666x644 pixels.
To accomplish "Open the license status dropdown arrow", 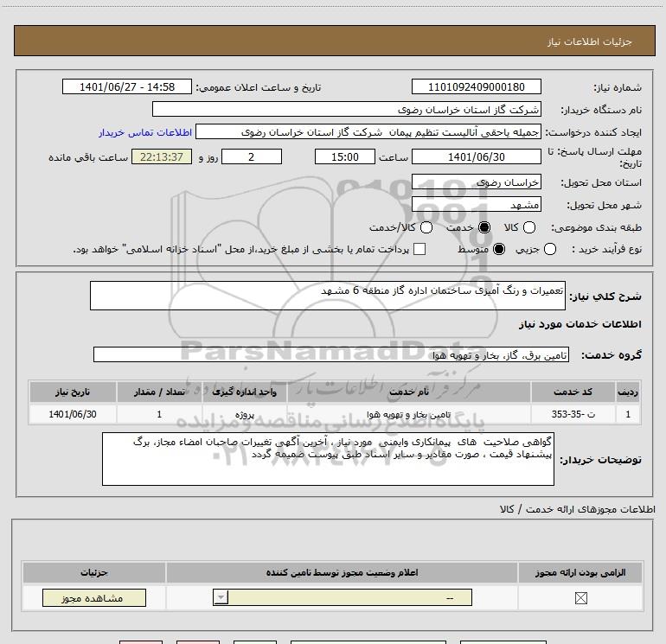I will click(x=221, y=597).
